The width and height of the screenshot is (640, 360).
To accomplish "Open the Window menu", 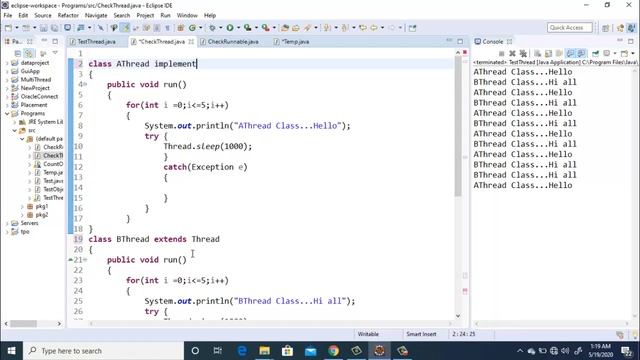I will pyautogui.click(x=187, y=16).
